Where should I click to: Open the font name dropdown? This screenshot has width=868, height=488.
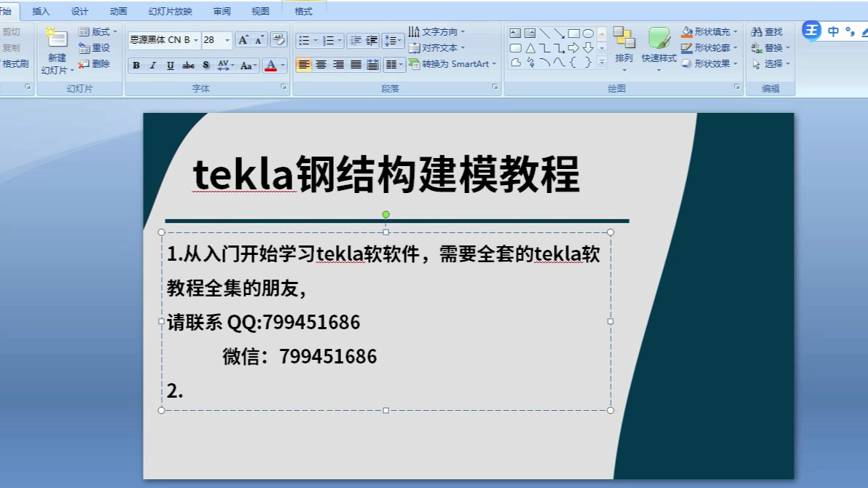coord(195,40)
